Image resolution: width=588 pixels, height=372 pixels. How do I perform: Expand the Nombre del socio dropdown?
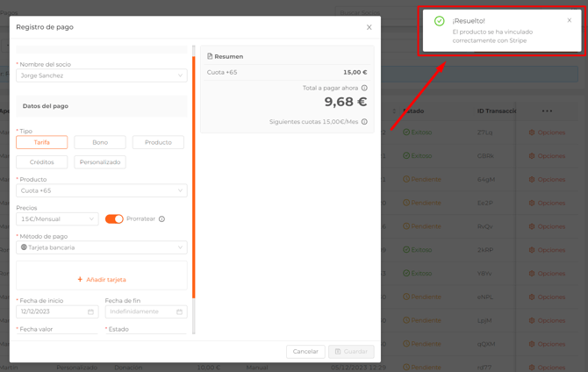(101, 75)
